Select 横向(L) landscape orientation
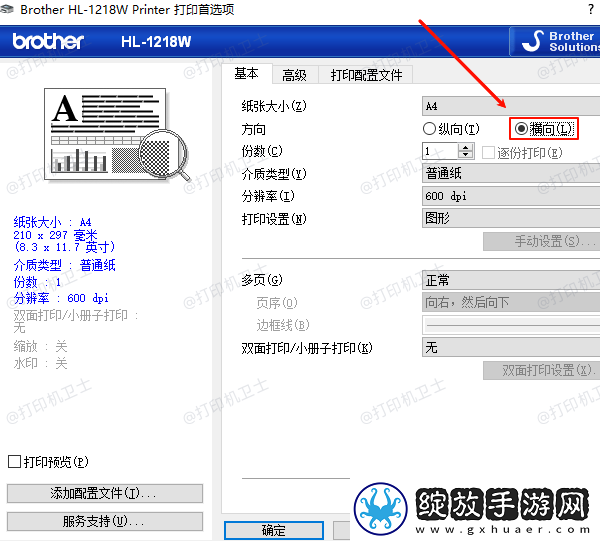The height and width of the screenshot is (541, 600). [544, 129]
